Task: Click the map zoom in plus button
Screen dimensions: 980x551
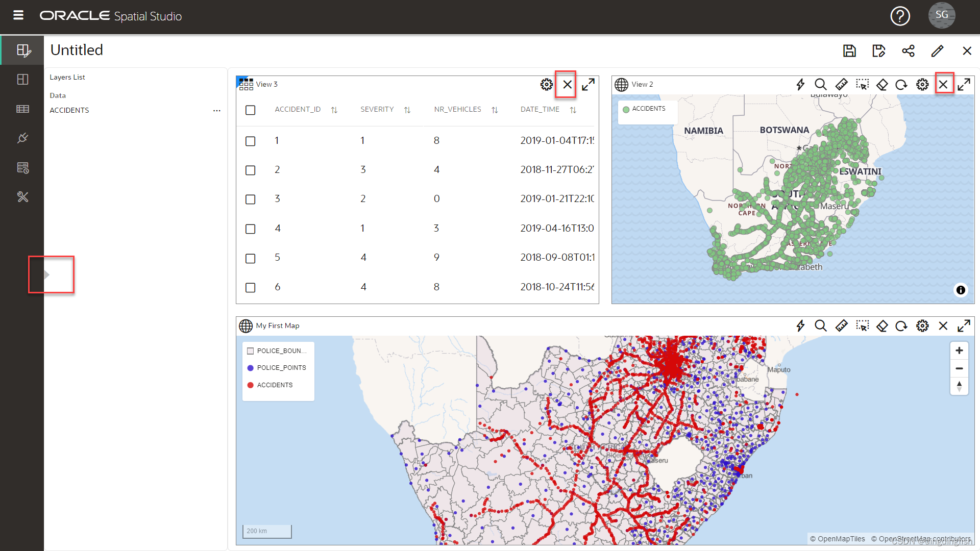Action: point(959,350)
